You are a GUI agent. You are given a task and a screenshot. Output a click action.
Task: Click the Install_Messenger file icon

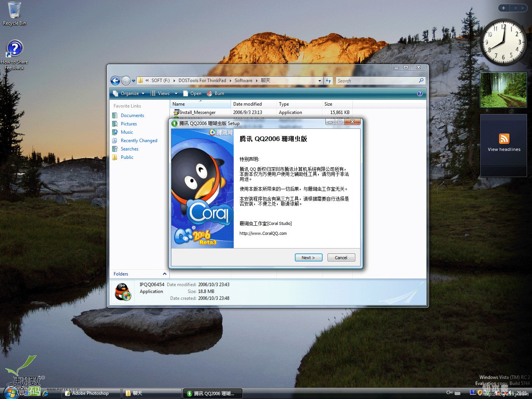click(176, 112)
